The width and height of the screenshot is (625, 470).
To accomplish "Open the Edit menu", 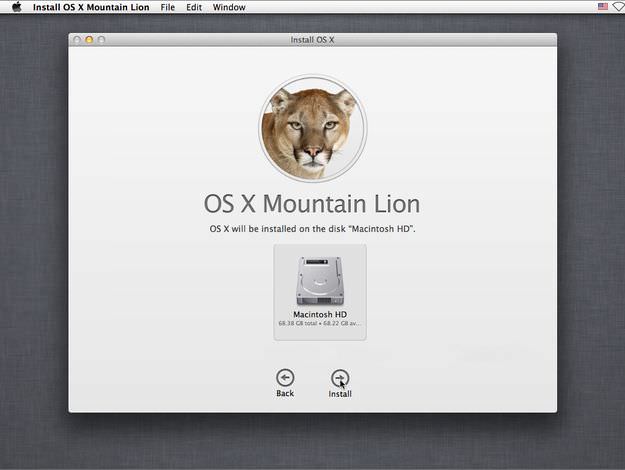I will pyautogui.click(x=194, y=7).
